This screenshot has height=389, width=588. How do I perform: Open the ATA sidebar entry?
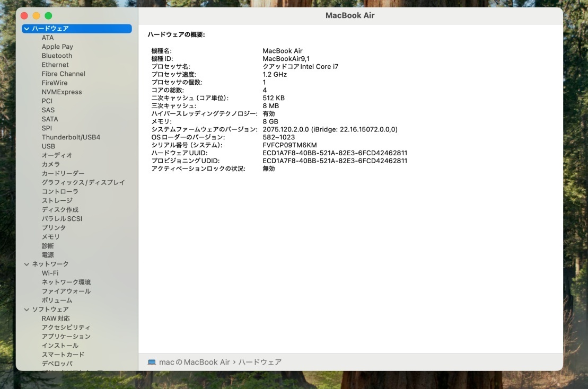(x=48, y=38)
